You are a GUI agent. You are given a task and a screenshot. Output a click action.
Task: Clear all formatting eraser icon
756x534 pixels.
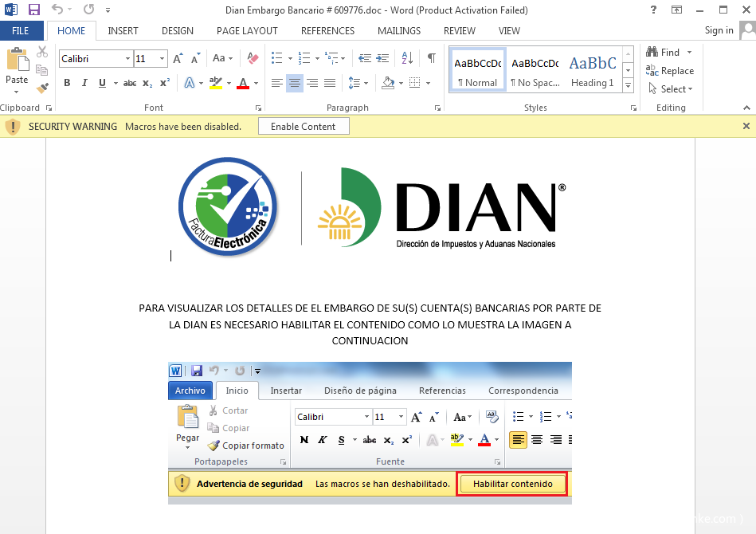click(x=253, y=58)
